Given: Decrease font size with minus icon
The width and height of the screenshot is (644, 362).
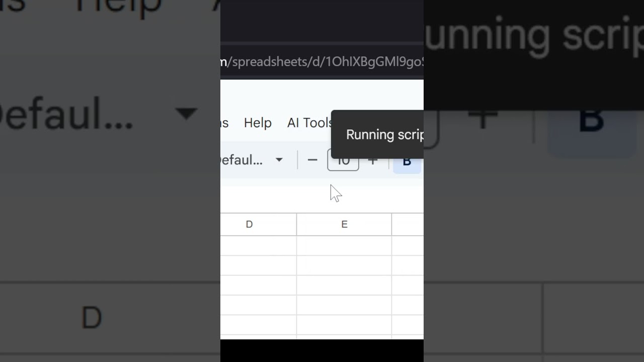Looking at the screenshot, I should tap(312, 160).
